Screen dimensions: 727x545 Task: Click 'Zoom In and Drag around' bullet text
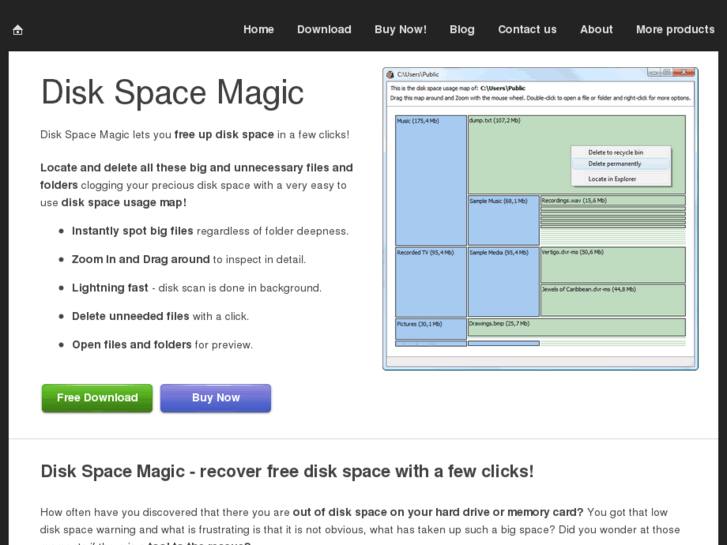[x=140, y=259]
